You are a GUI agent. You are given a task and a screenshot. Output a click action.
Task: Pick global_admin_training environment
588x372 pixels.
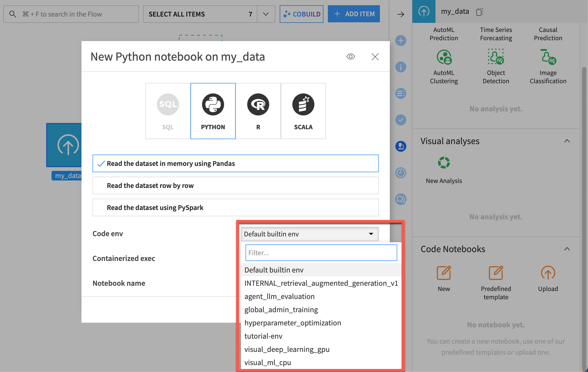pyautogui.click(x=321, y=309)
